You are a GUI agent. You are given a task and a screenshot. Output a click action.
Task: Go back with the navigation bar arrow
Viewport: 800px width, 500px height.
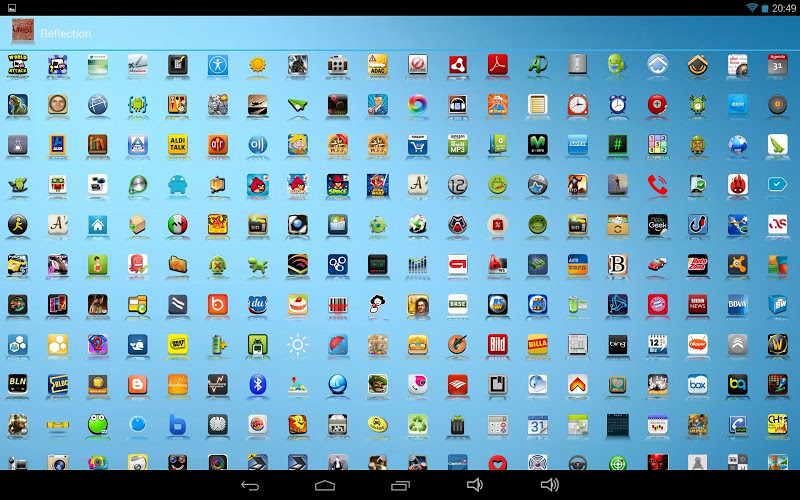250,485
